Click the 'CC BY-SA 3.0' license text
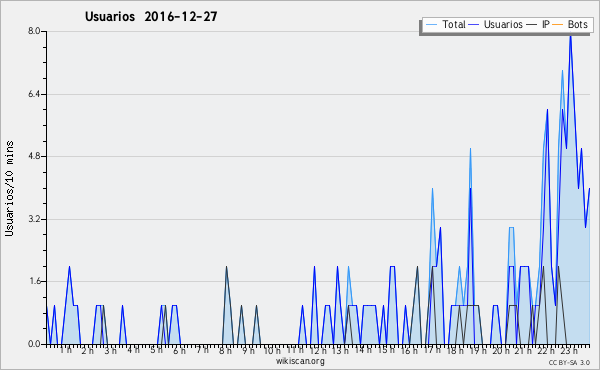 click(569, 363)
